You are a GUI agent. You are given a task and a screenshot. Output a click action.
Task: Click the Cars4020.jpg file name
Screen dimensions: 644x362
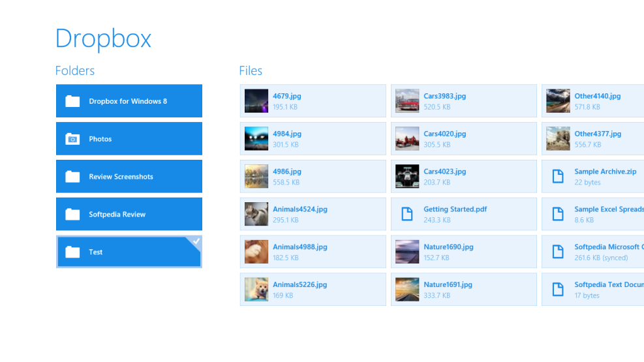pyautogui.click(x=445, y=134)
